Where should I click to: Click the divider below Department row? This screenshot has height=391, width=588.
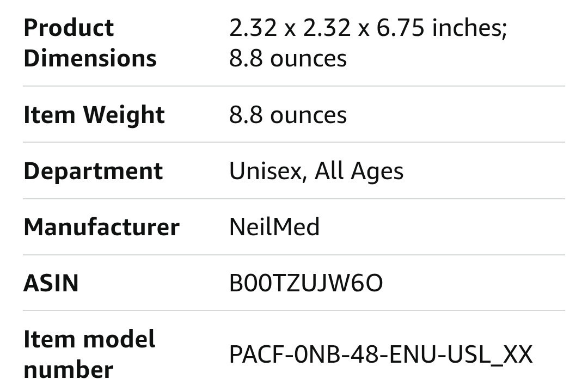click(x=294, y=199)
